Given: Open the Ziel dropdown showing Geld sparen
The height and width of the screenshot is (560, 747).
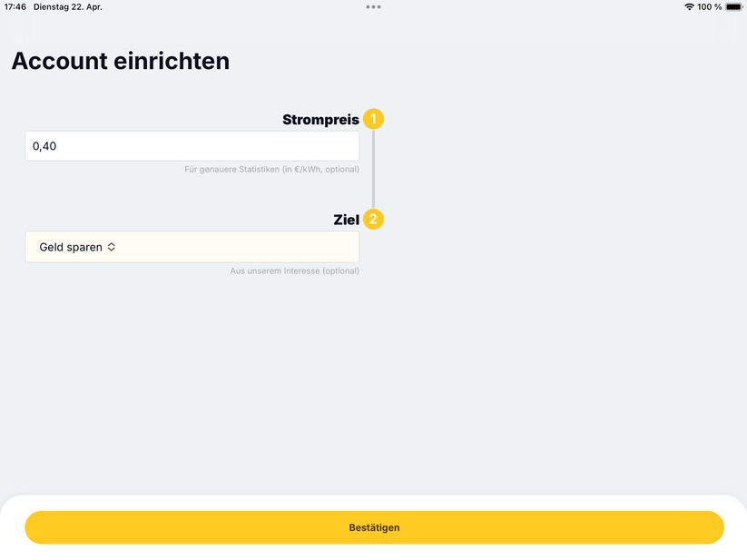Looking at the screenshot, I should pos(192,247).
